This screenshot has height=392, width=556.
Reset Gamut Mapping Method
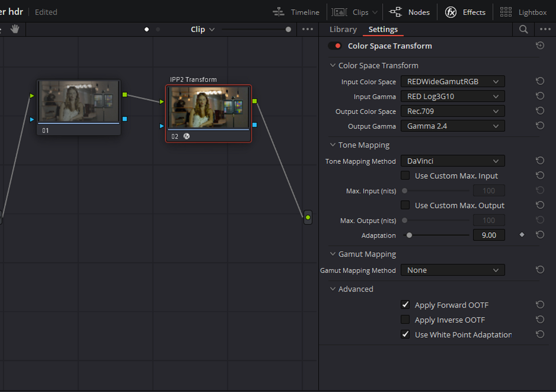[540, 270]
